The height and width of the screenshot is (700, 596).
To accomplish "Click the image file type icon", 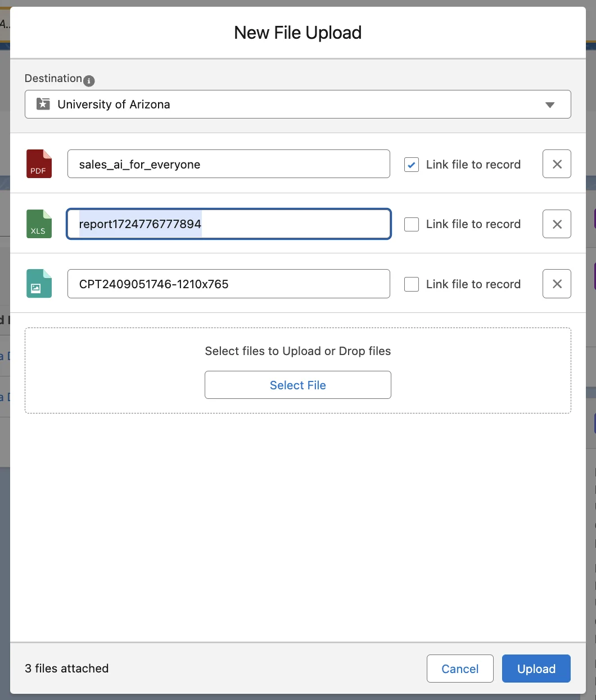I will [39, 284].
